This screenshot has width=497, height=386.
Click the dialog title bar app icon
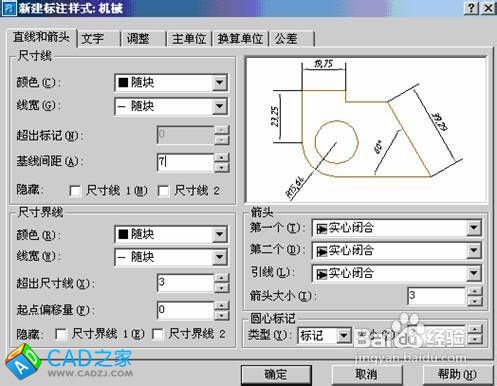pyautogui.click(x=9, y=8)
